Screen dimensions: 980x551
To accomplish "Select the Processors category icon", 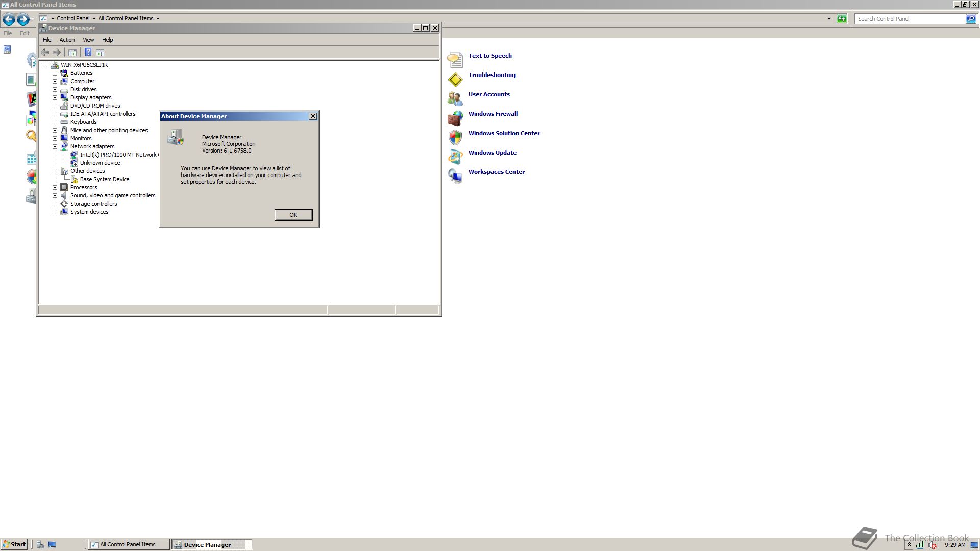I will coord(64,187).
